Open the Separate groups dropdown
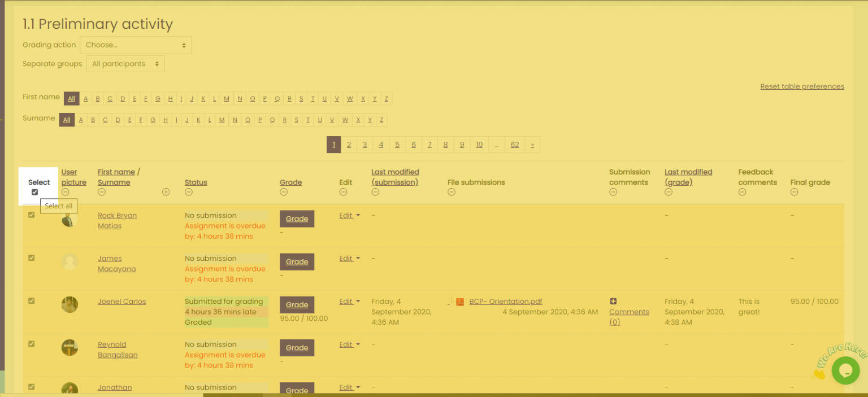The height and width of the screenshot is (397, 868). click(x=125, y=64)
